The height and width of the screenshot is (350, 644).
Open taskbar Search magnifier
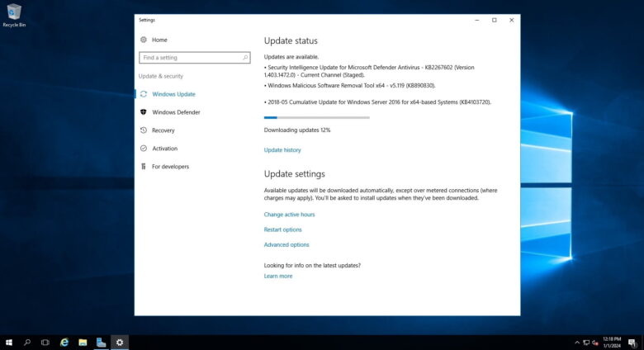click(x=27, y=343)
